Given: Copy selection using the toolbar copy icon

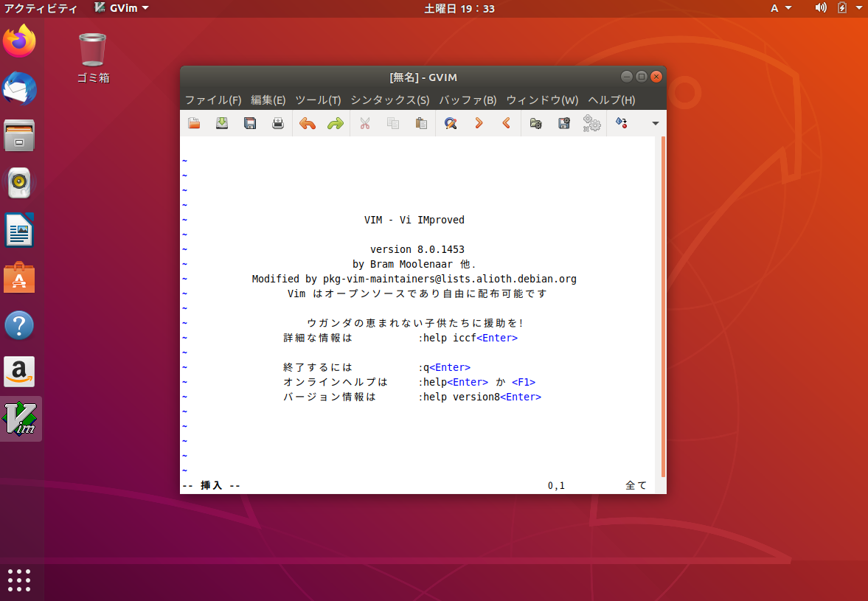Looking at the screenshot, I should 393,123.
